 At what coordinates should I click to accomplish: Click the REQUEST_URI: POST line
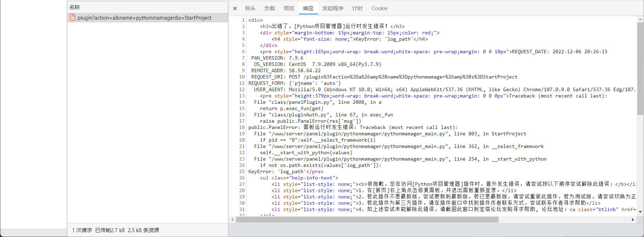[384, 77]
